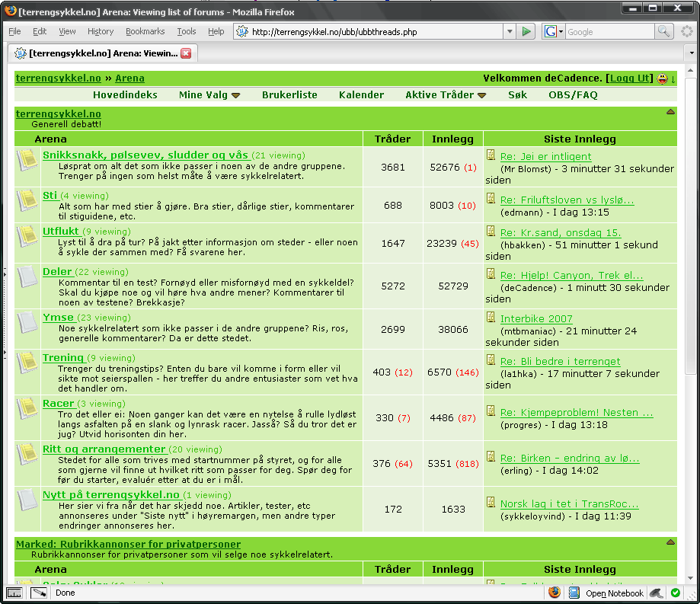Open the Snikksnakk, pølsevev, sludder og vås forum
Screen dimensions: 700x604
click(145, 155)
